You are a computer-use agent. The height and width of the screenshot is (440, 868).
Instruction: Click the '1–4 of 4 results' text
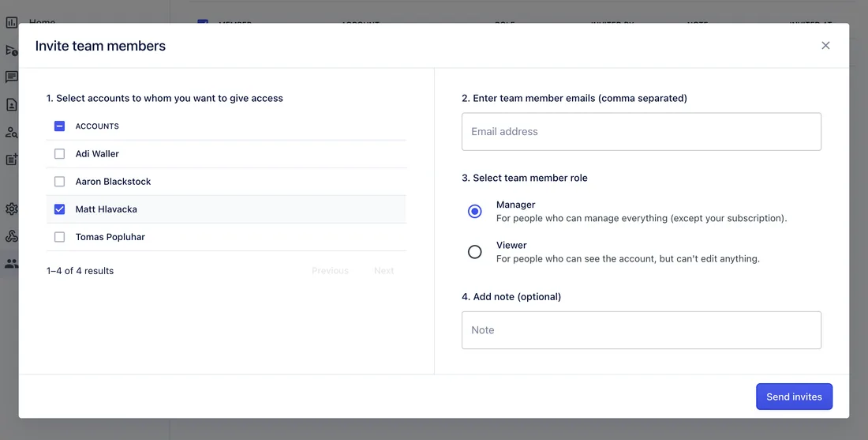[x=80, y=271]
